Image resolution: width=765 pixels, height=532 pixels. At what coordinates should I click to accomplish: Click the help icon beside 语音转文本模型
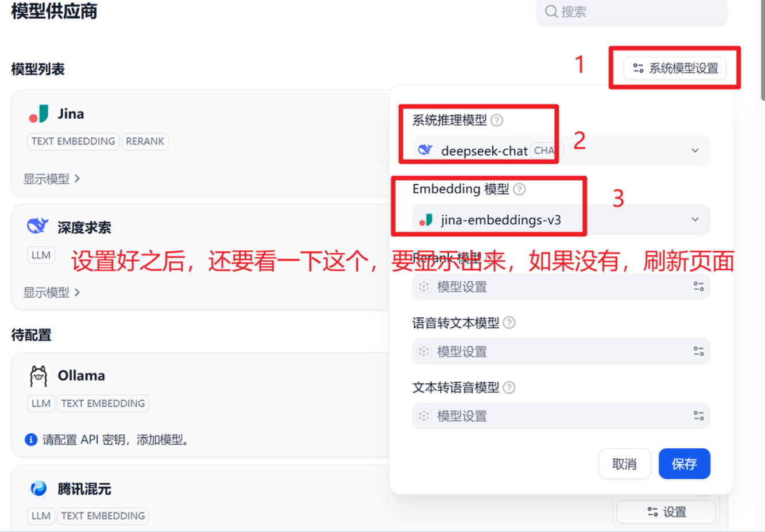point(509,323)
